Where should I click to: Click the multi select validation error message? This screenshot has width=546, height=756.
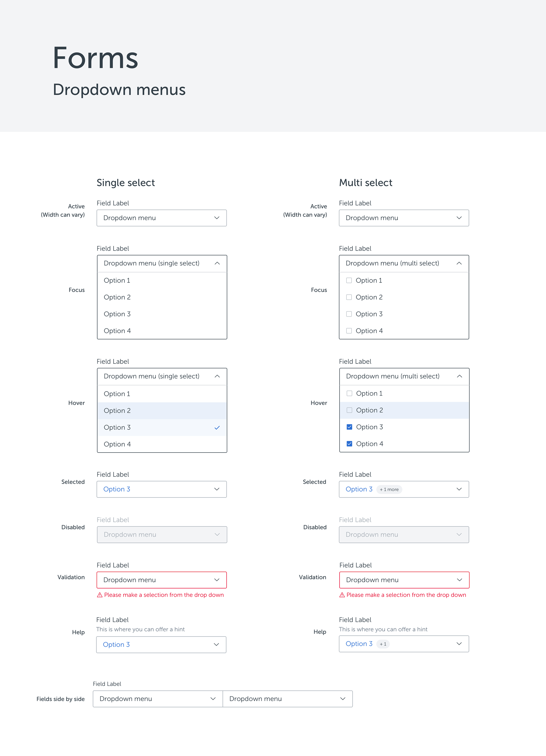tap(406, 595)
